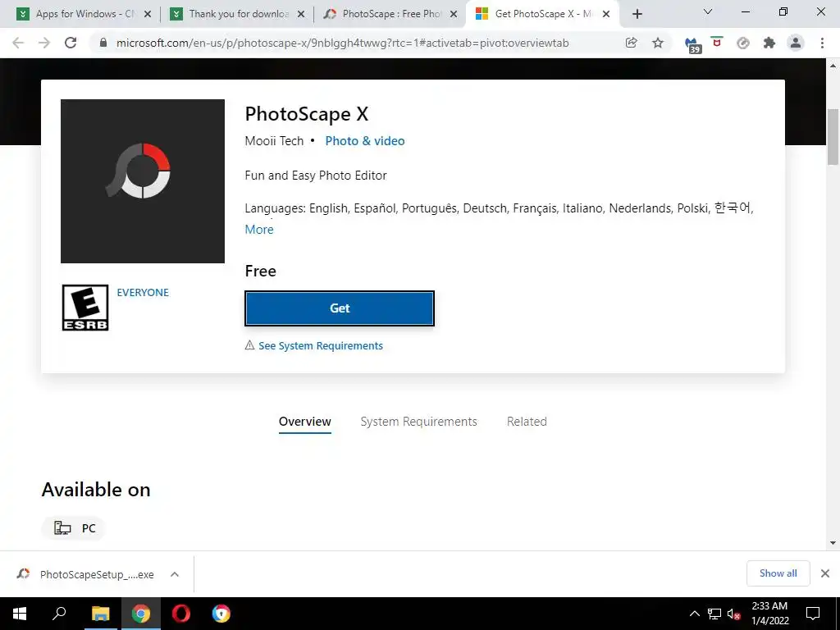This screenshot has height=630, width=840.
Task: Open the downloaded PhotoScapeSetup exe file
Action: (85, 574)
